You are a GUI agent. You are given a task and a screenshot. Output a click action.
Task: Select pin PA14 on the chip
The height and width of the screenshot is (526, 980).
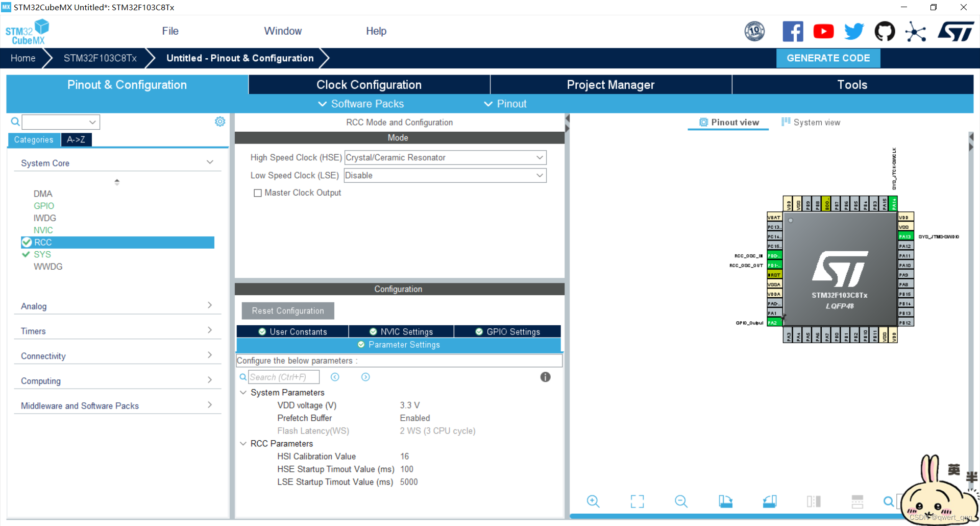(894, 204)
